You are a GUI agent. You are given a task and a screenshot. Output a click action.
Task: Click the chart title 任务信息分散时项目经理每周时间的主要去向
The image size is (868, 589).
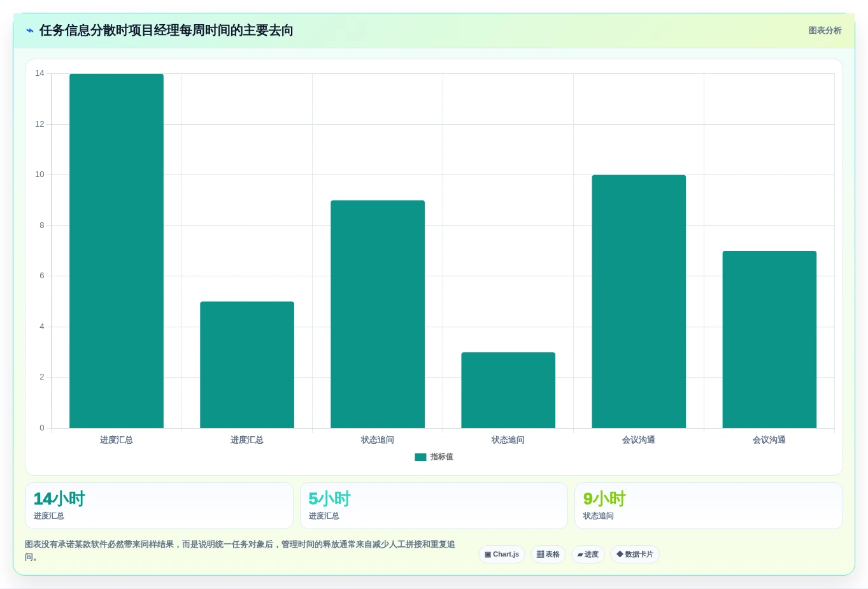[166, 31]
